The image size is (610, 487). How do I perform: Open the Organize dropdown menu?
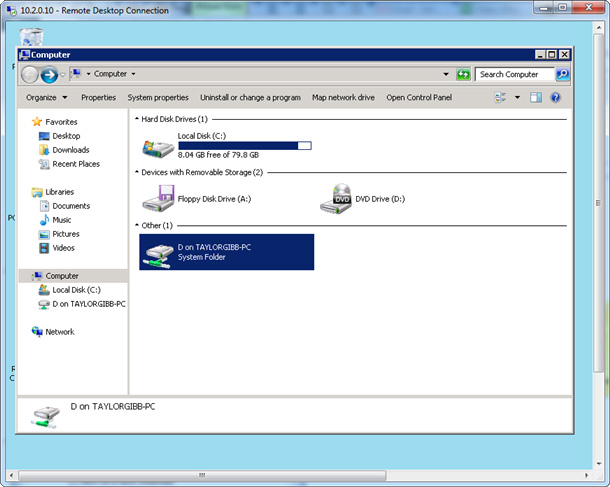(46, 97)
